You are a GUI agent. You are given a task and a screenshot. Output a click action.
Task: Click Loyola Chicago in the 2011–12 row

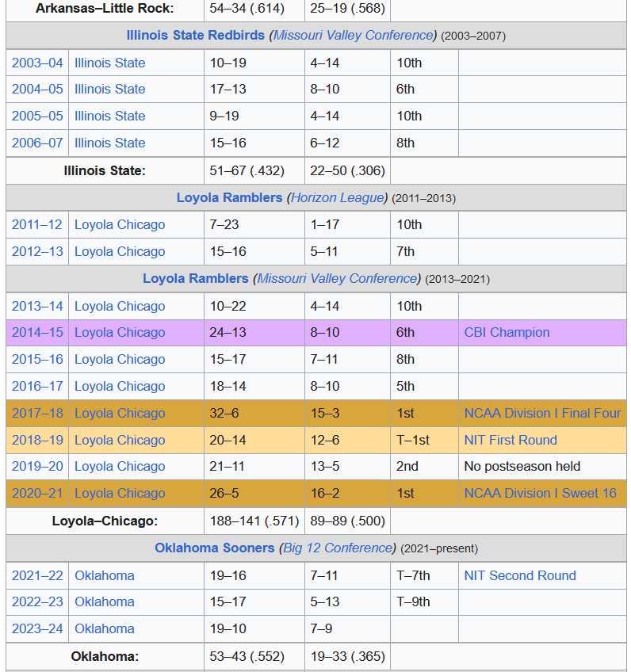[120, 224]
